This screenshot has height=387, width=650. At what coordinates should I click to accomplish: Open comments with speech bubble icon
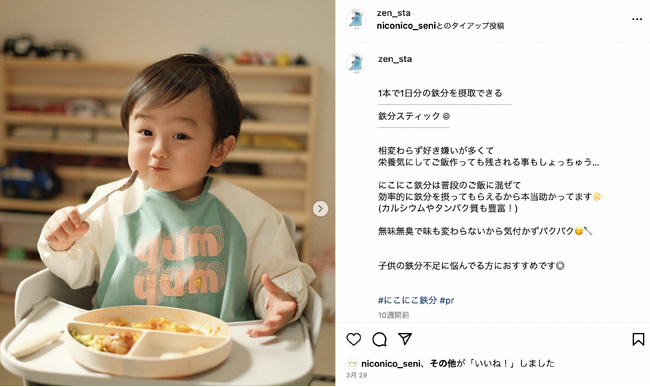[x=379, y=339]
